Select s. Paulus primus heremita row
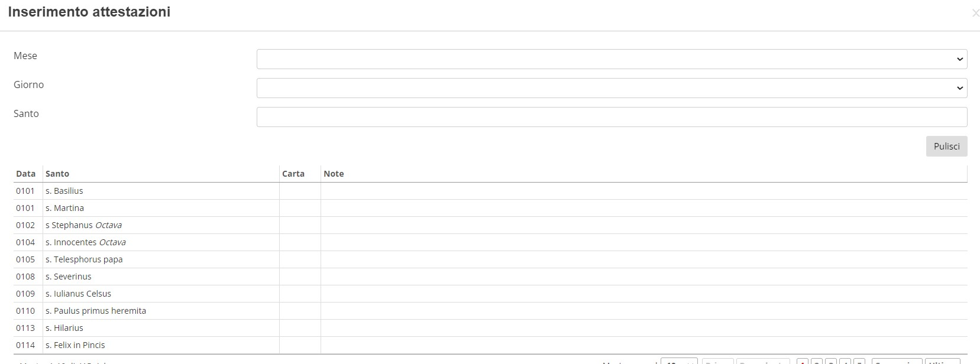 (x=491, y=311)
